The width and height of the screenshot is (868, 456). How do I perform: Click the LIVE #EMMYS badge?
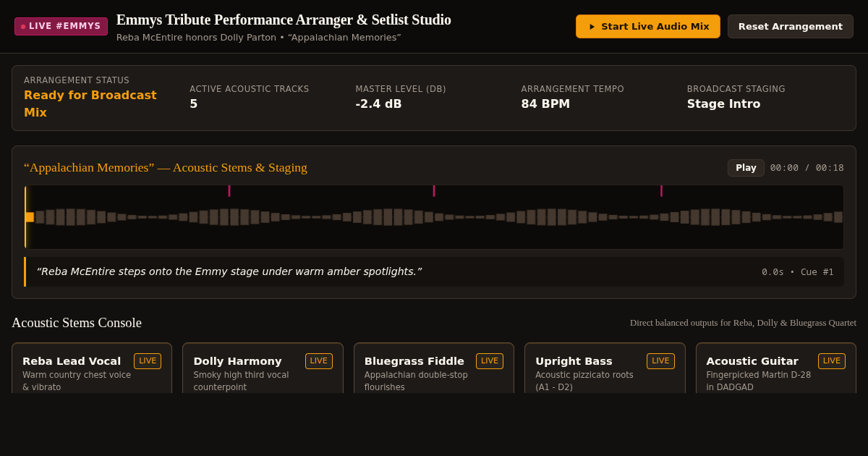pos(61,26)
